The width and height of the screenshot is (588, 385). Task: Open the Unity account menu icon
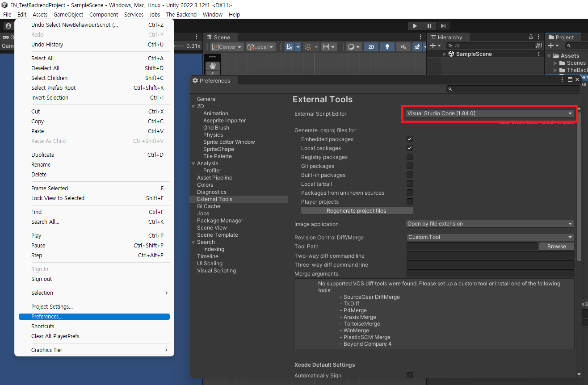click(8, 26)
